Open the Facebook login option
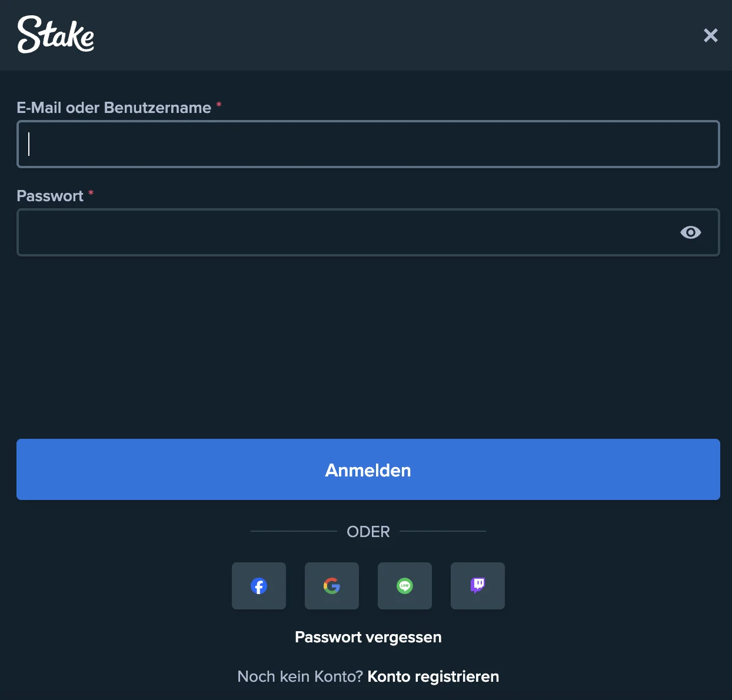This screenshot has height=700, width=732. click(x=258, y=585)
